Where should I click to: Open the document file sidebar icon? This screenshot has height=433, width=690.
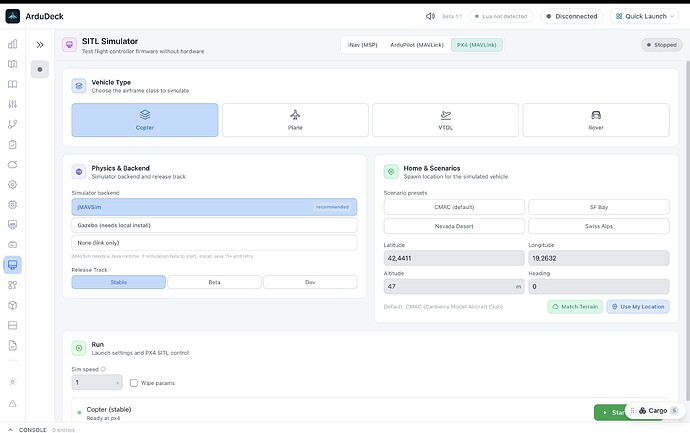(x=13, y=345)
